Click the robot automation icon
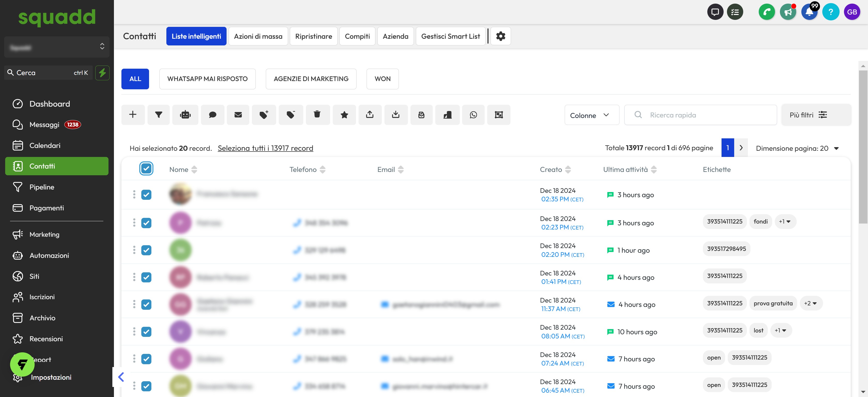 (x=185, y=115)
